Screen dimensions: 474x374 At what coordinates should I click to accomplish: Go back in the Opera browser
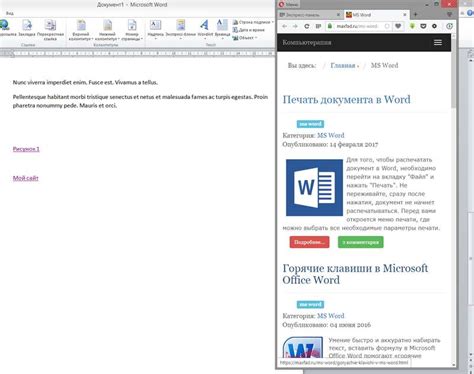click(x=284, y=26)
